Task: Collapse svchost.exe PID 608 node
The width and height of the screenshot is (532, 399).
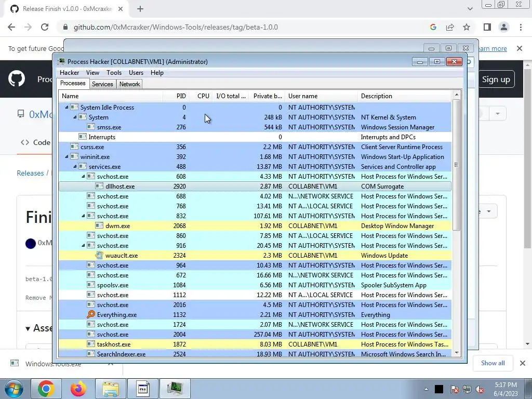Action: coord(83,177)
